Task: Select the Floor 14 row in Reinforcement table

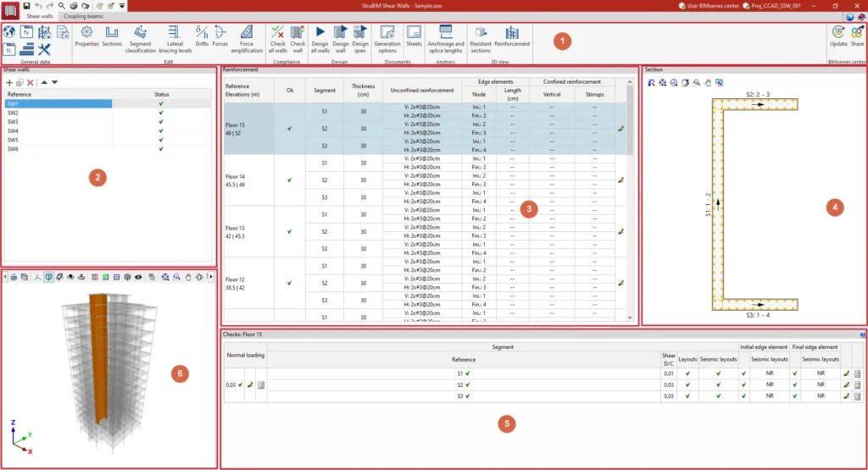Action: point(425,180)
